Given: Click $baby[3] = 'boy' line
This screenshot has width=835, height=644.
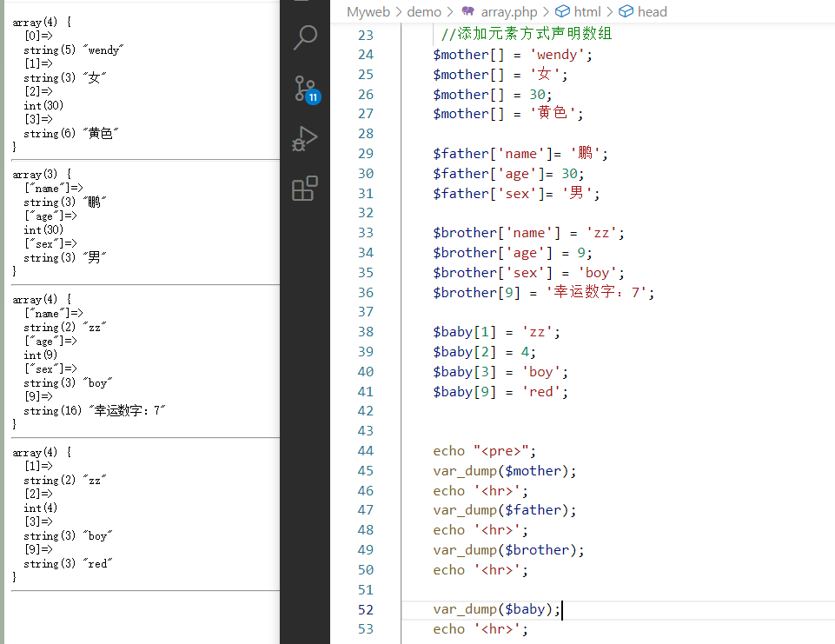Looking at the screenshot, I should click(x=500, y=372).
